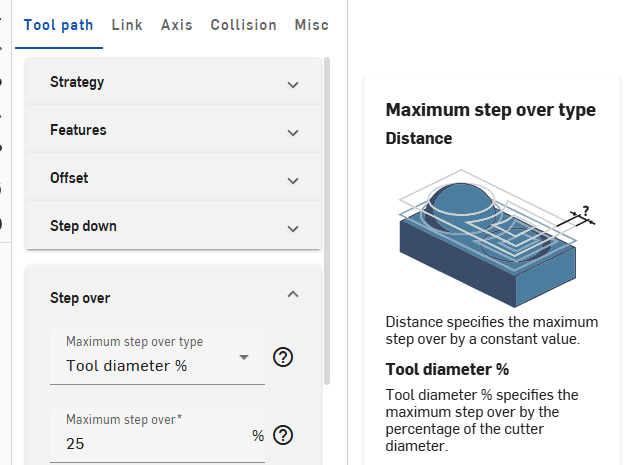Viewport: 638px width, 465px height.
Task: Open Maximum step over type dropdown
Action: (157, 357)
